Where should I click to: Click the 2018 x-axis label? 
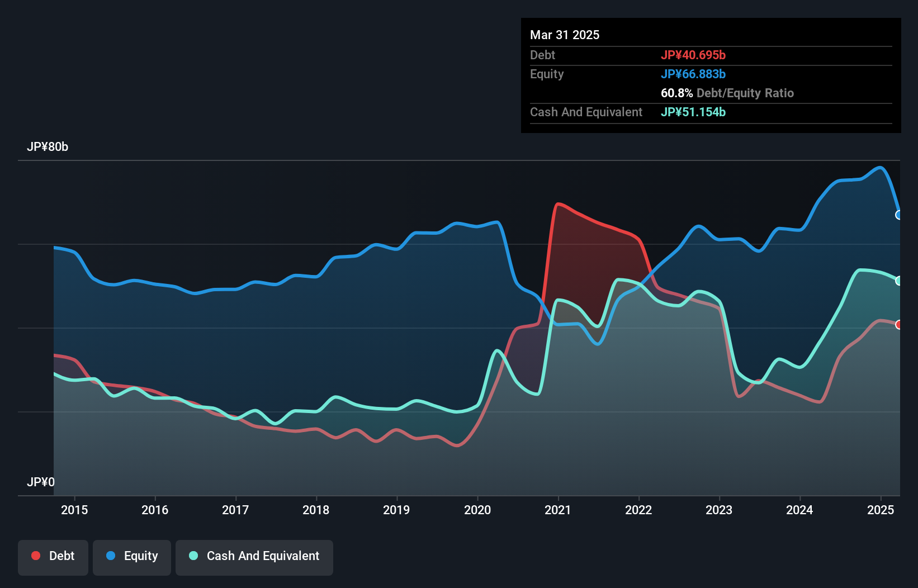pos(316,510)
